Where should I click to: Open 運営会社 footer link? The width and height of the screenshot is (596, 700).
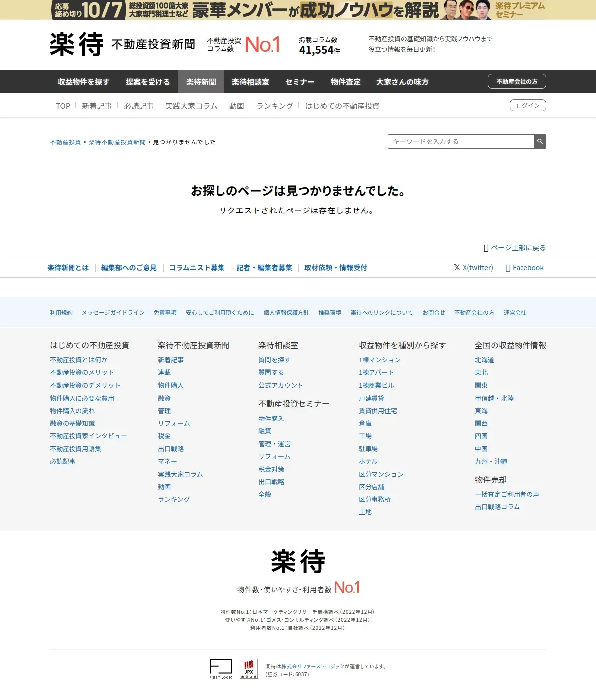pos(515,313)
